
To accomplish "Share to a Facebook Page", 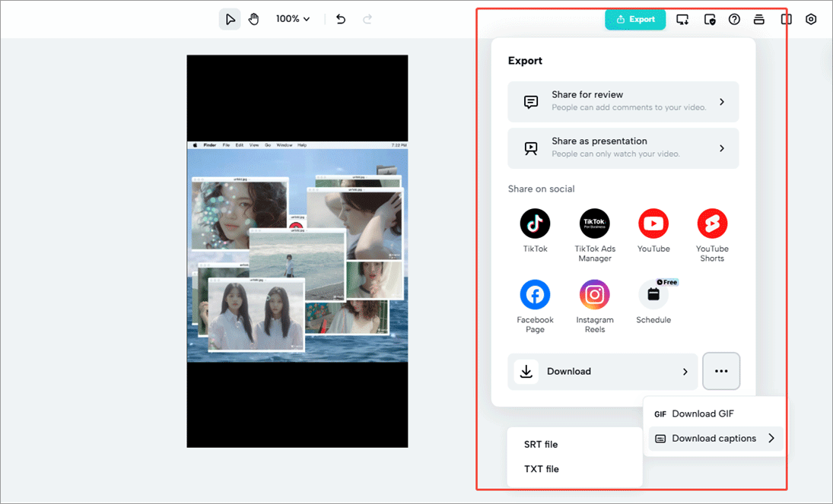I will click(x=535, y=294).
